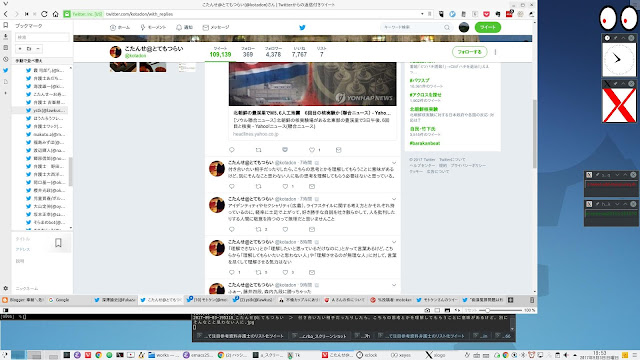Toggle the side panel from status bar

pyautogui.click(x=6, y=310)
